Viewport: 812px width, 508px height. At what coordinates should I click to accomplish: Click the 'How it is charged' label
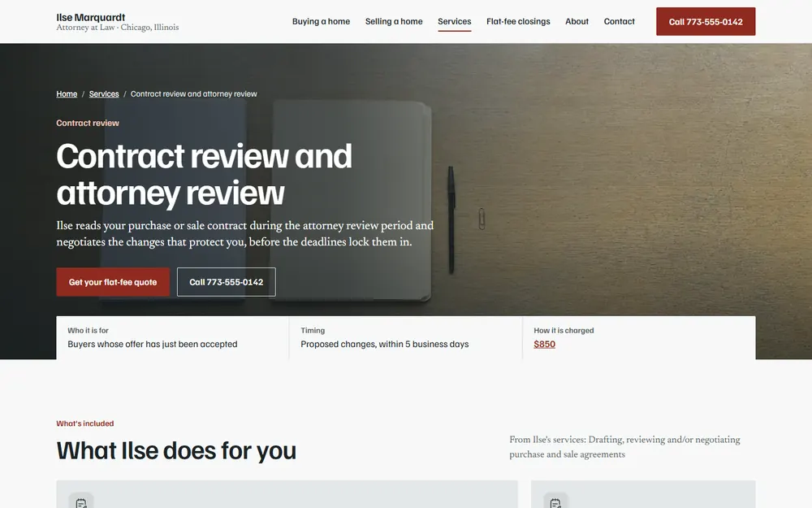pyautogui.click(x=564, y=330)
